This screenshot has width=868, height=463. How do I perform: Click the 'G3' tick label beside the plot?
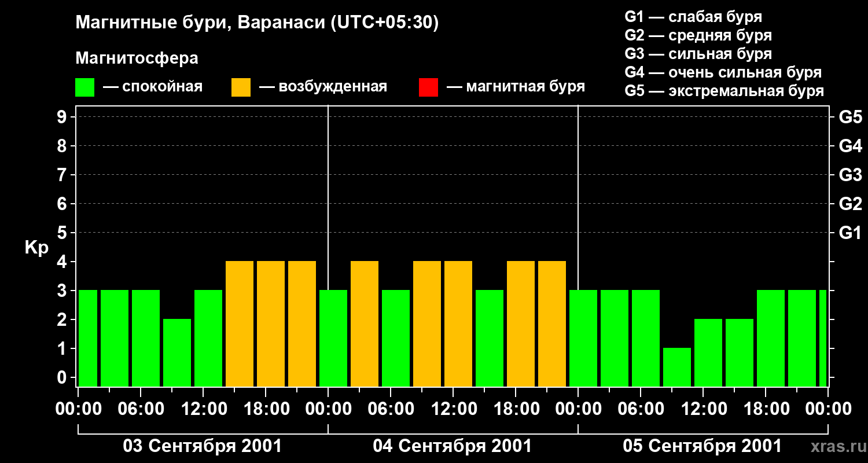[x=851, y=175]
